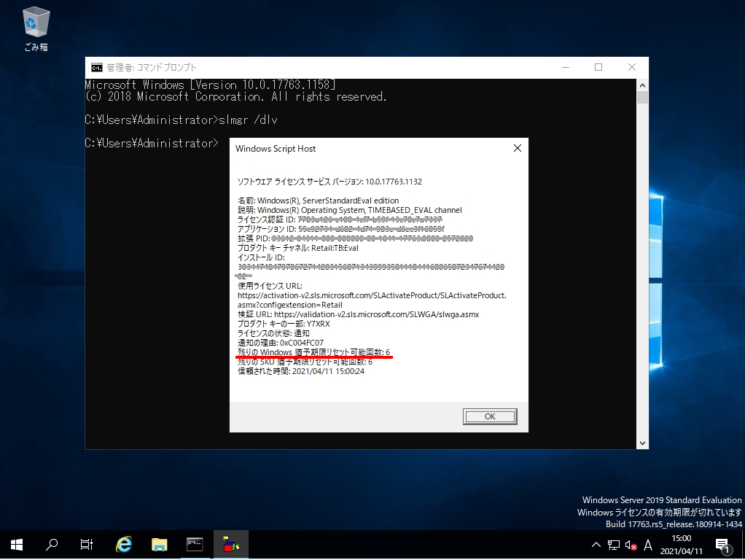Click the partial product key Y7XRX line
The width and height of the screenshot is (745, 560).
tap(284, 324)
